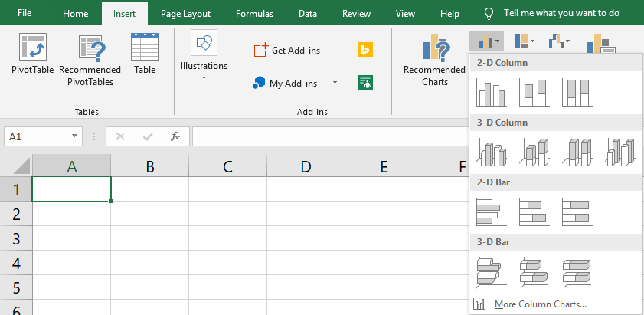
Task: Select the 2-D Clustered Bar chart
Action: (491, 212)
